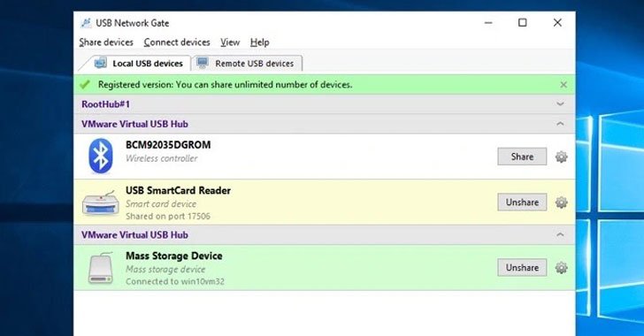Screen dimensions: 644x336
Task: Expand the RootHub#1 section
Action: [560, 104]
